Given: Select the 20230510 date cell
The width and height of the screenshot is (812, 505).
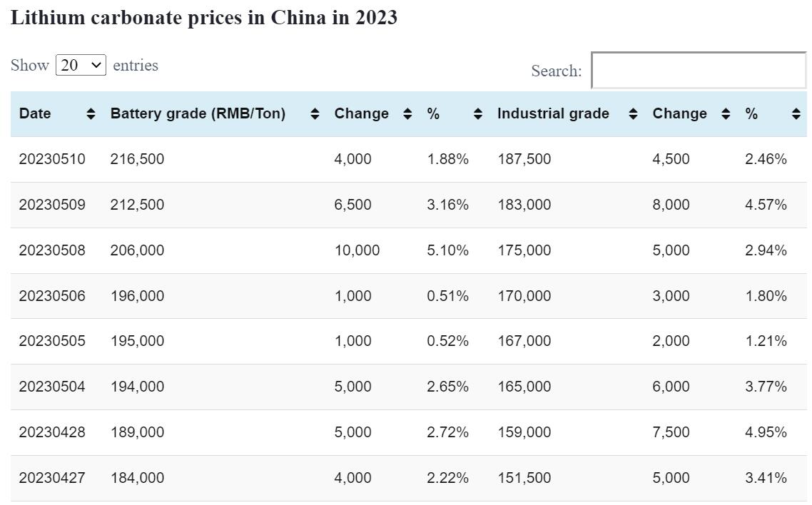Looking at the screenshot, I should click(52, 159).
